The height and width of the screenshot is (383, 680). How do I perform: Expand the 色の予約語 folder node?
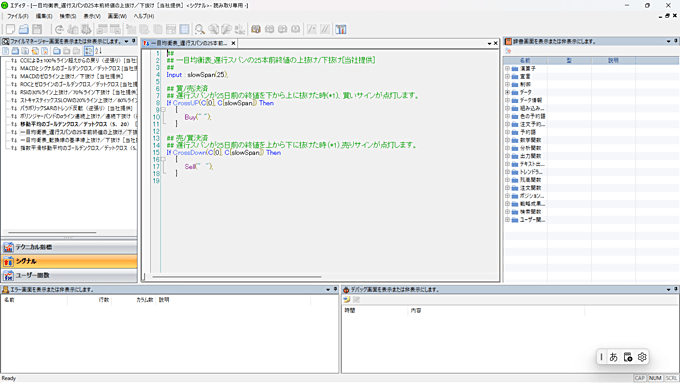coord(507,116)
